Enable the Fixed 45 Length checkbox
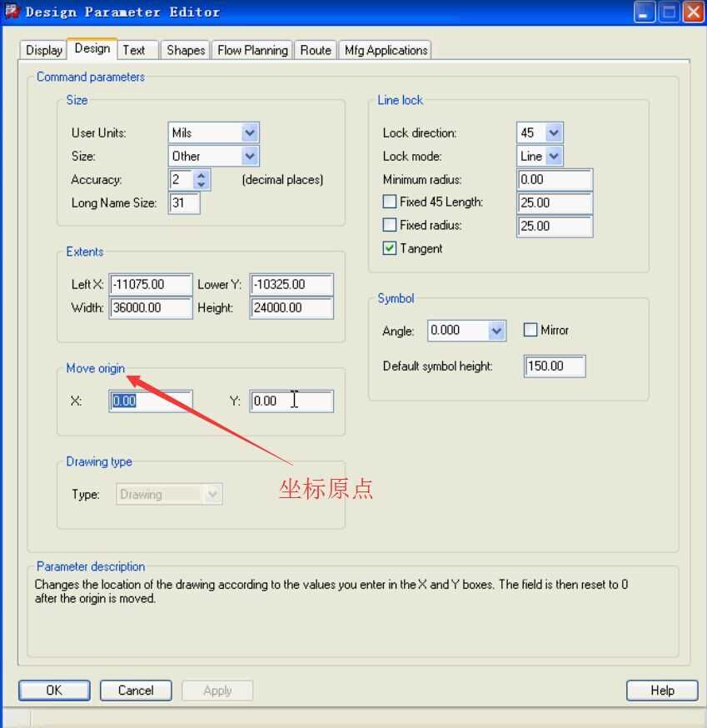 click(x=390, y=202)
